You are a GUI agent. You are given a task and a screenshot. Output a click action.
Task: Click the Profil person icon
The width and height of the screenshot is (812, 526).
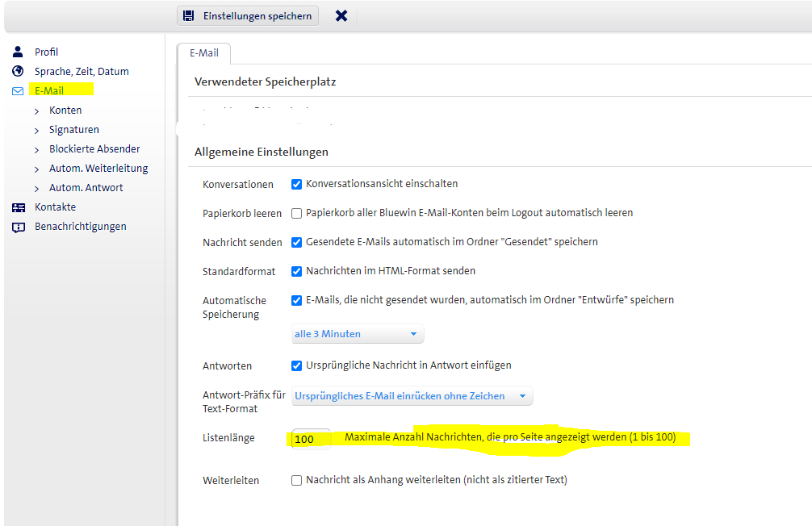18,52
